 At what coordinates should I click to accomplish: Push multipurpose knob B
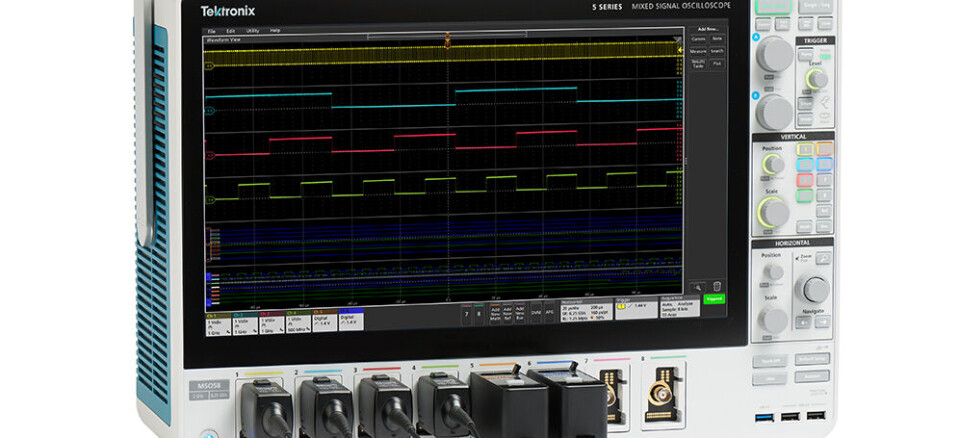click(x=774, y=112)
